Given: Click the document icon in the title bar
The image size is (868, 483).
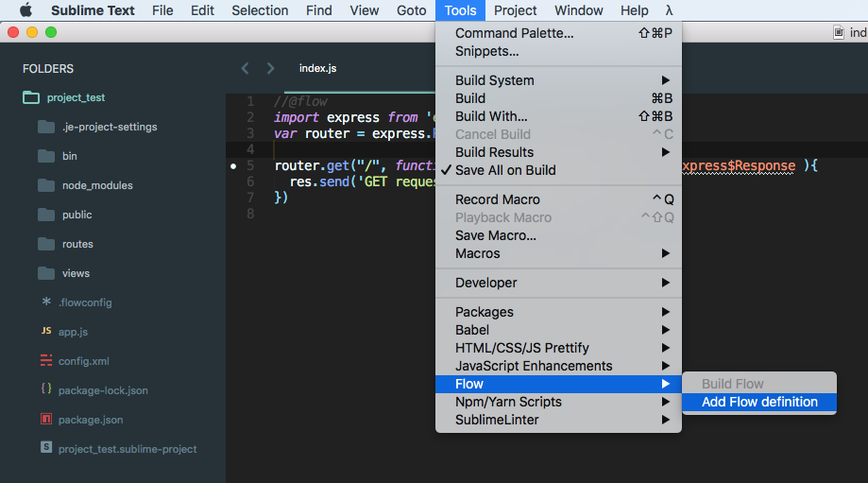Looking at the screenshot, I should click(839, 33).
